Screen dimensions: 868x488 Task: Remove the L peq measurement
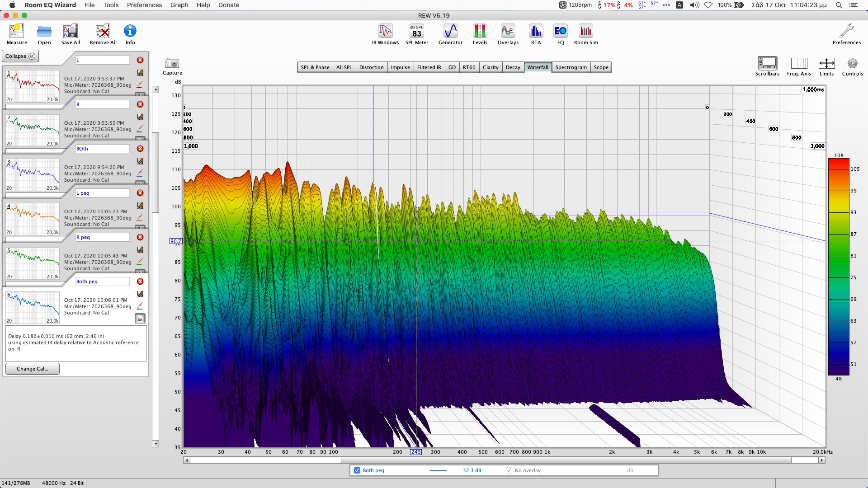pos(140,193)
